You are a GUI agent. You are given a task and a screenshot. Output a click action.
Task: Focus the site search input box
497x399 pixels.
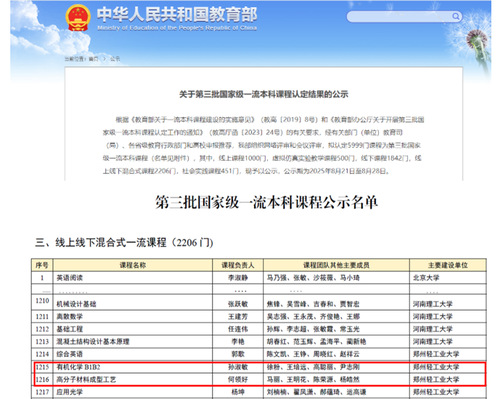pos(404,17)
